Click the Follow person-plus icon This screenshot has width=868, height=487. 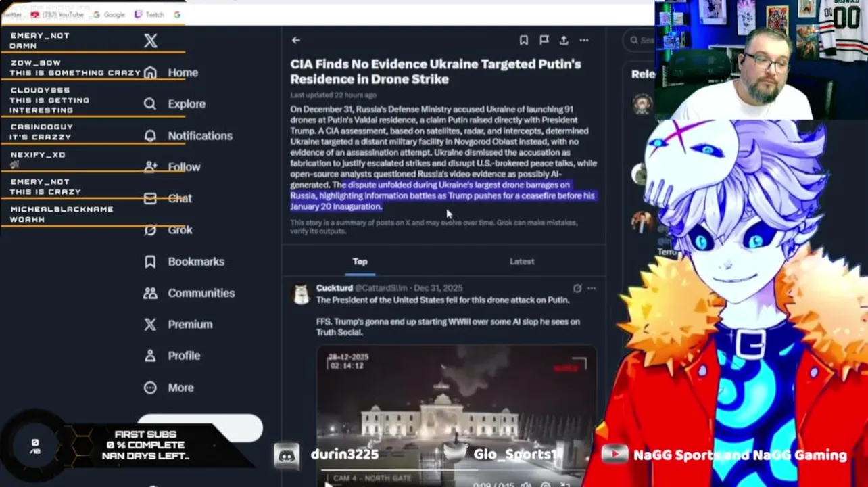click(150, 166)
